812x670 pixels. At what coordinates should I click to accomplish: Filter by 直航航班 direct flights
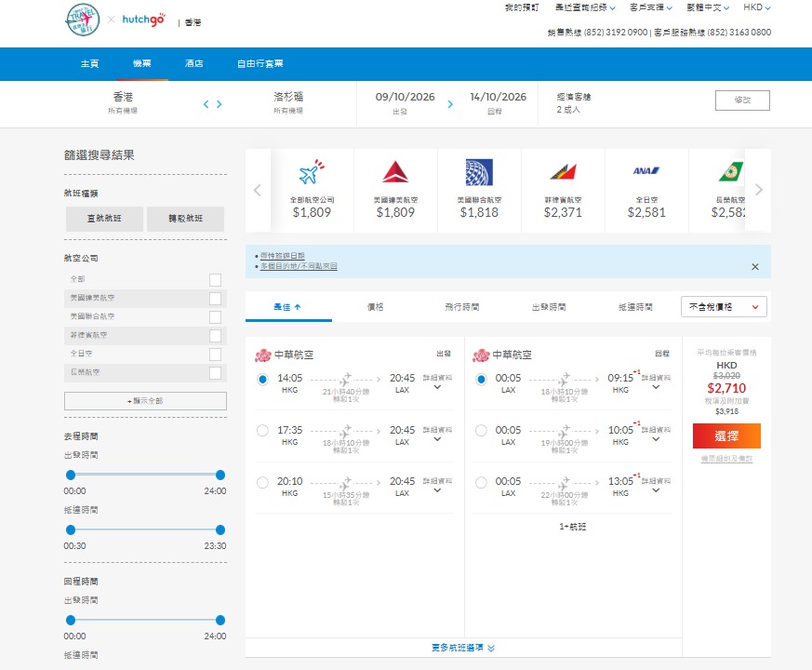(104, 219)
